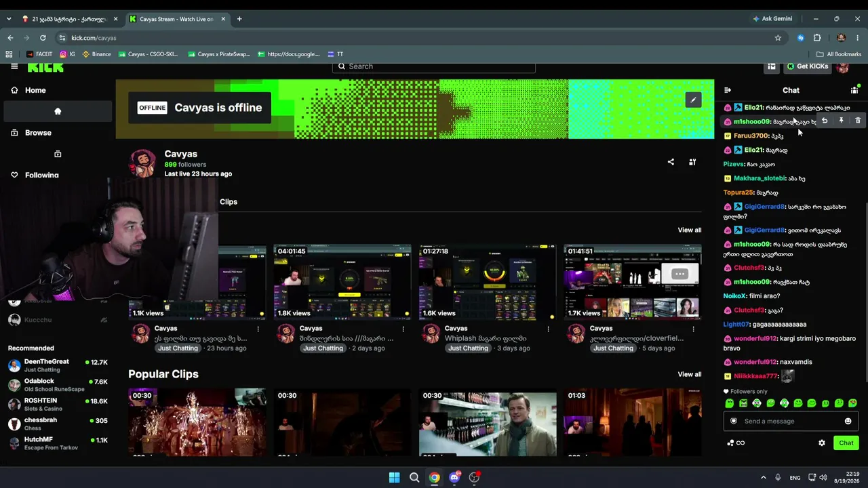Viewport: 868px width, 488px height.
Task: Open the Kick hamburger sidebar menu
Action: (x=14, y=66)
